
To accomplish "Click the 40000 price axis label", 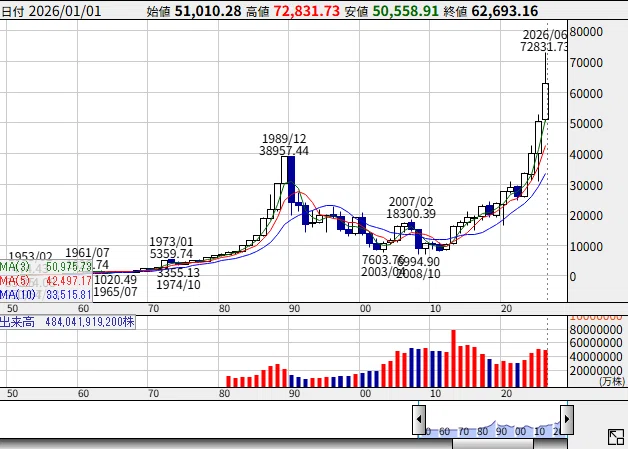I will tap(586, 155).
